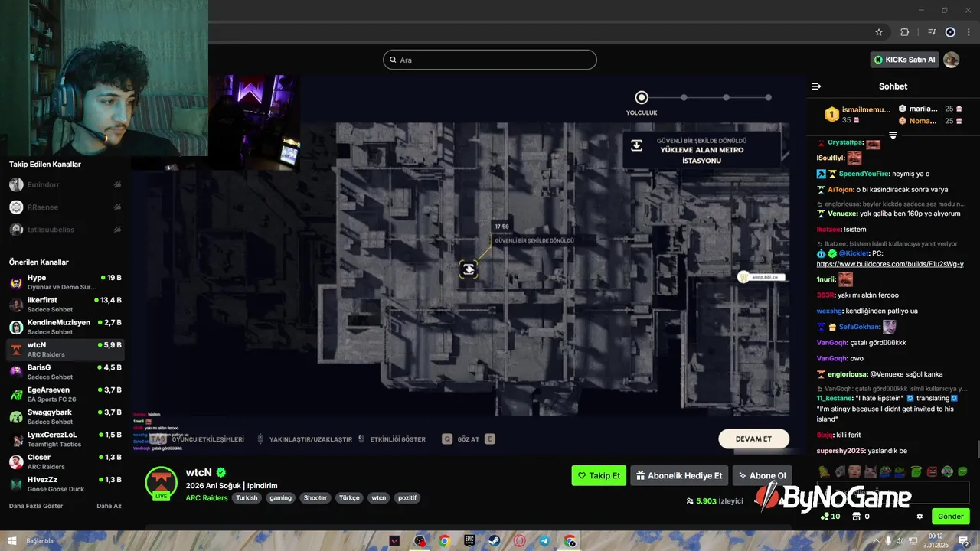Screen dimensions: 980x551
Task: Click the Türkçe tag chip
Action: [x=349, y=497]
